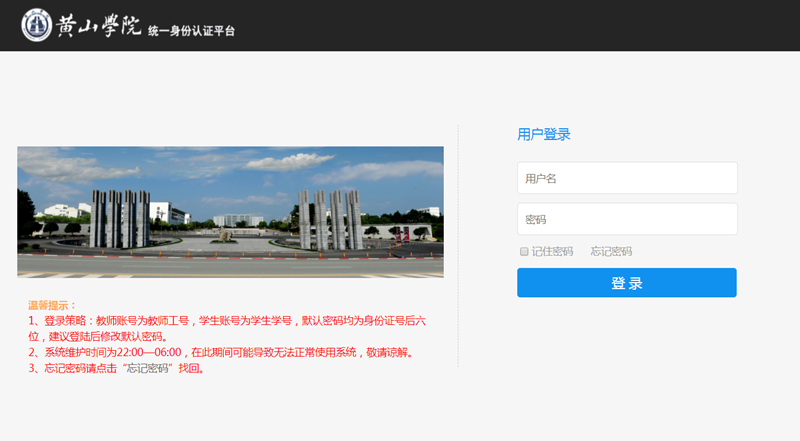The height and width of the screenshot is (441, 800).
Task: Toggle the 记住密码 checkbox
Action: pos(523,252)
